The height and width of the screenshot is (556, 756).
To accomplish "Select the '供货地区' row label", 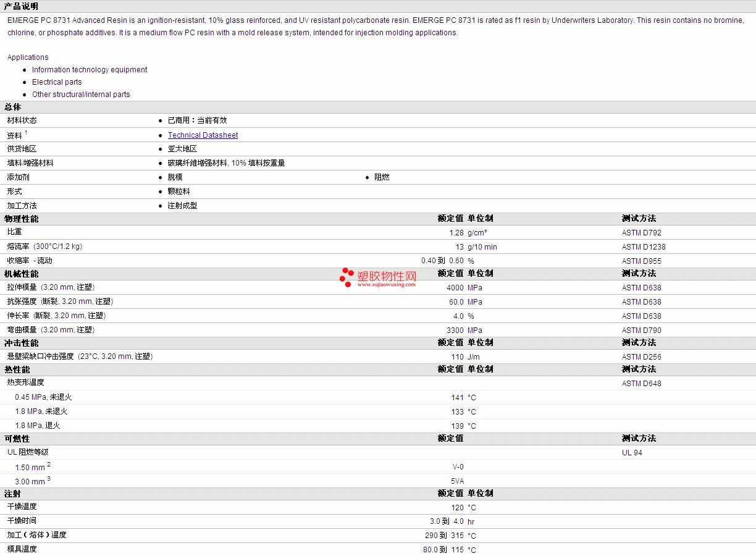I will (22, 149).
